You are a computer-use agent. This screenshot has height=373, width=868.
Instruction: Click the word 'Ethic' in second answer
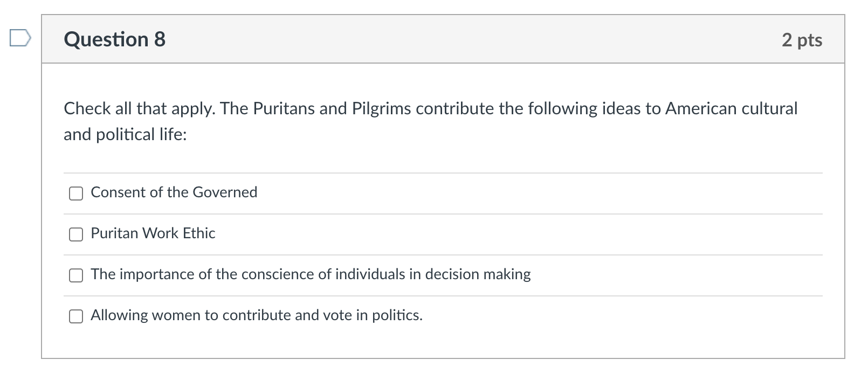pyautogui.click(x=199, y=233)
